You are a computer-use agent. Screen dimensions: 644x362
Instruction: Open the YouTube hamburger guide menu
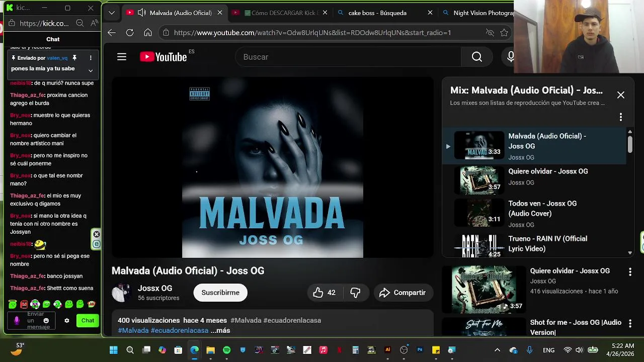coord(122,57)
